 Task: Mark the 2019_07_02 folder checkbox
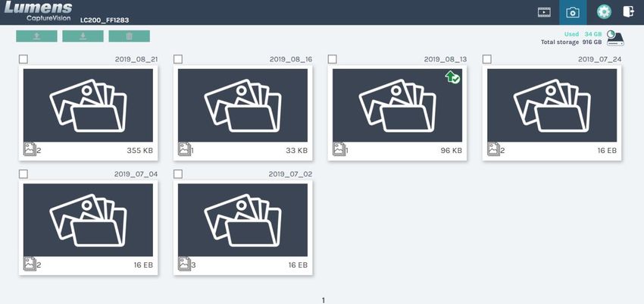pyautogui.click(x=178, y=174)
